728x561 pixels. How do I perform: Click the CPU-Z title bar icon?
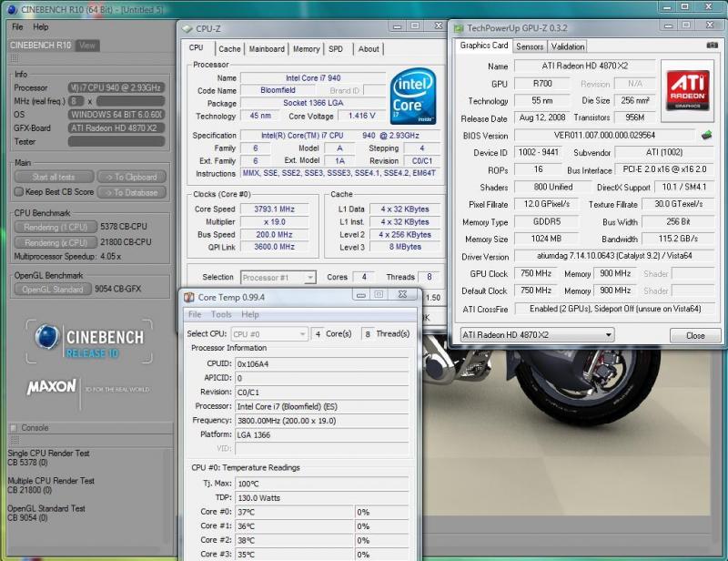tap(187, 29)
